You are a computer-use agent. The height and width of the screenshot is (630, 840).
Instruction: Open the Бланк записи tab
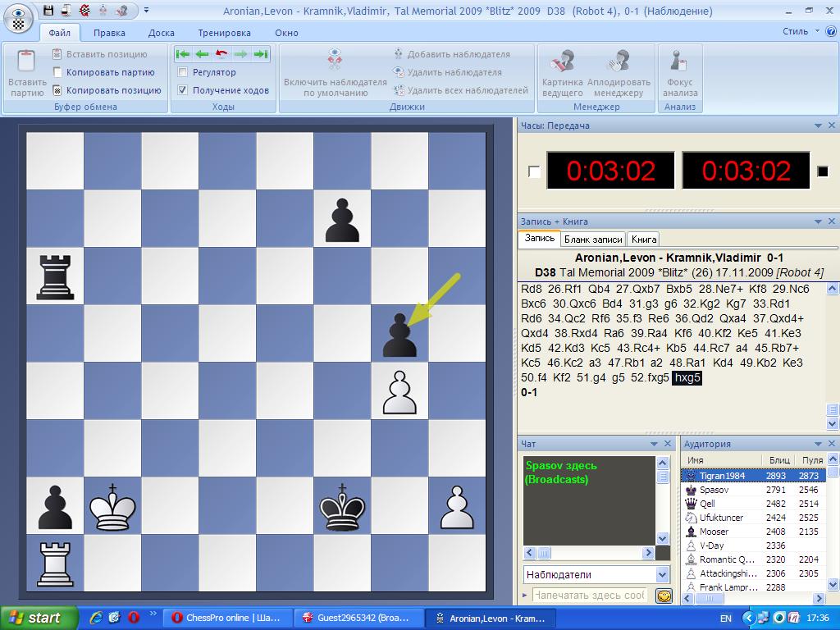pos(592,240)
